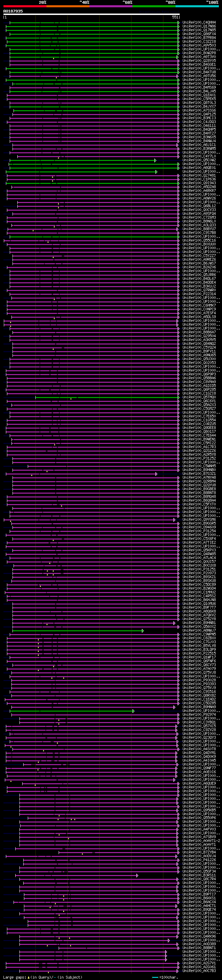
Task: Click the 'Large gaps' legend text
Action: click(15, 977)
